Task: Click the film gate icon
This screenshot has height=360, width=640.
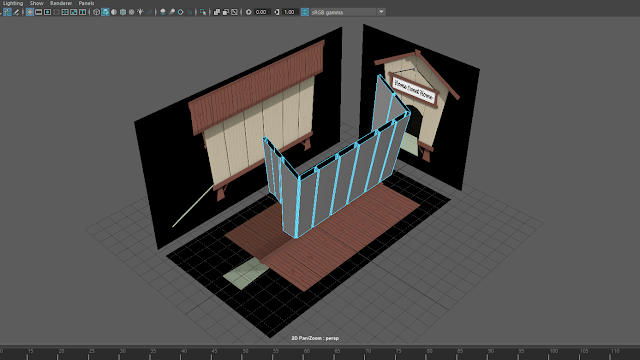Action: 38,12
